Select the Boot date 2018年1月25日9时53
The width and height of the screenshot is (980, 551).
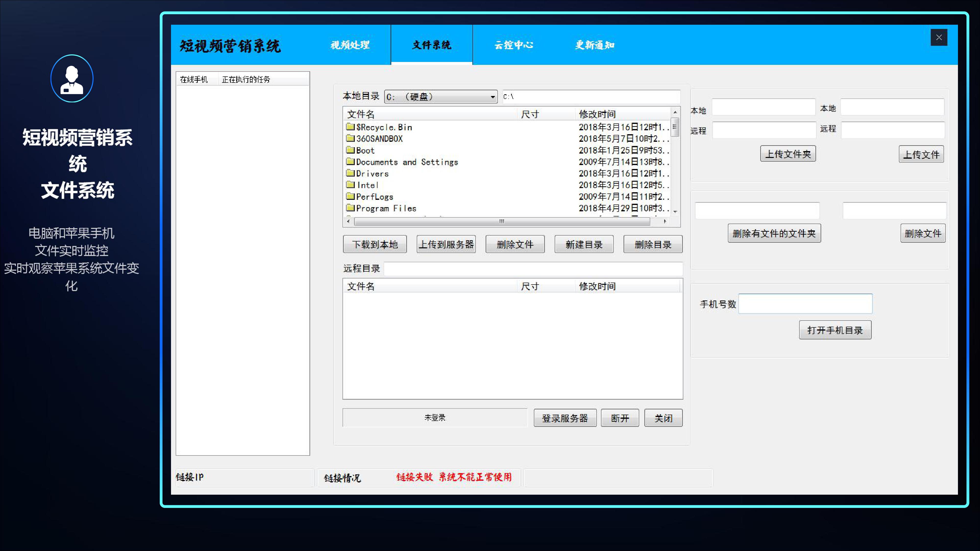tap(624, 150)
